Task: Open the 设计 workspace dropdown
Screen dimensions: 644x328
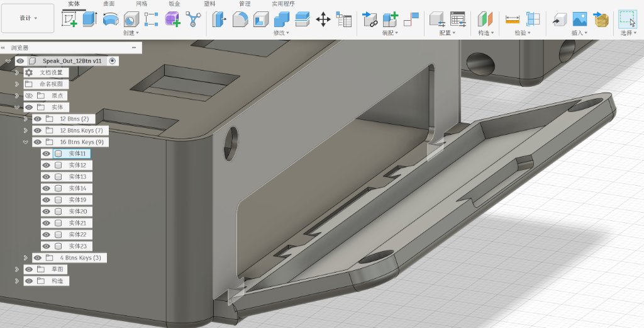Action: pos(28,18)
